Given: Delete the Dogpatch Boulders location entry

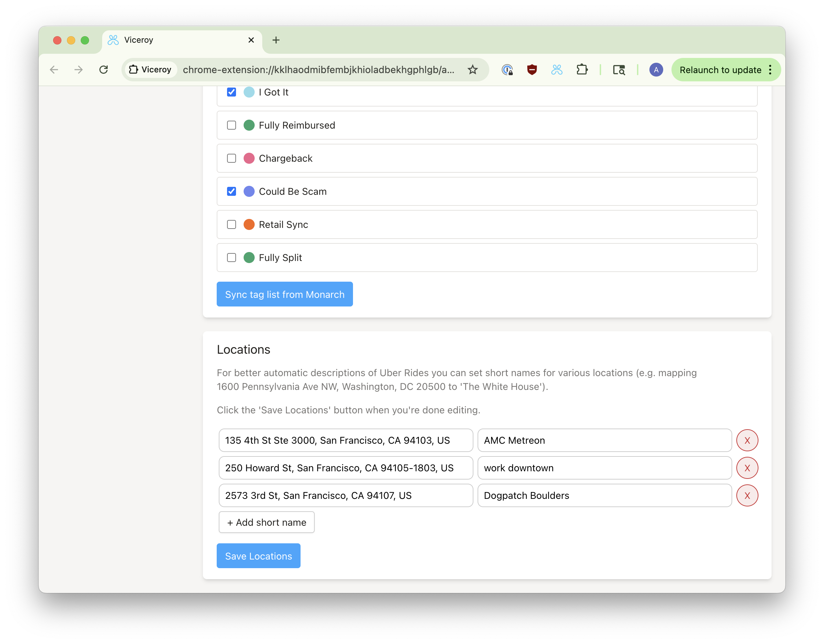Looking at the screenshot, I should 747,495.
